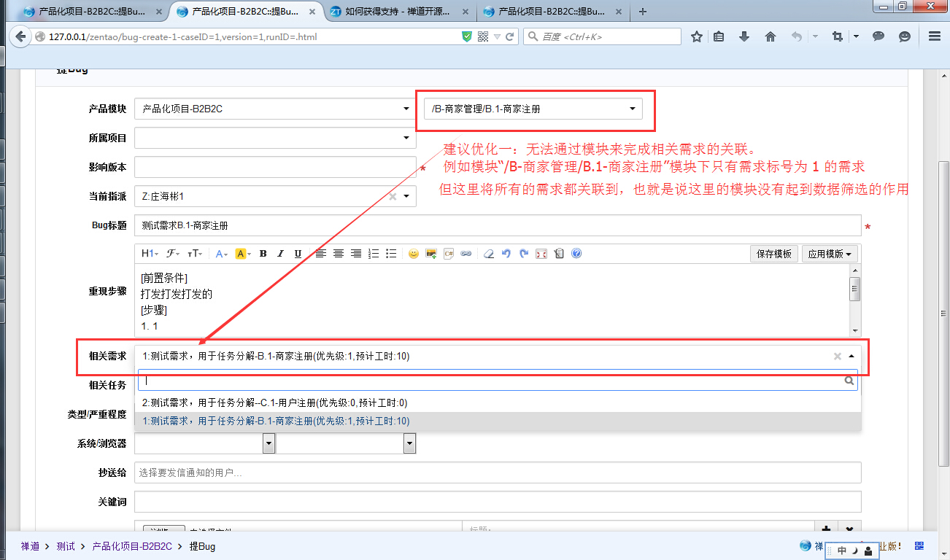This screenshot has width=950, height=560.
Task: Go to the browser home page
Action: (x=771, y=36)
